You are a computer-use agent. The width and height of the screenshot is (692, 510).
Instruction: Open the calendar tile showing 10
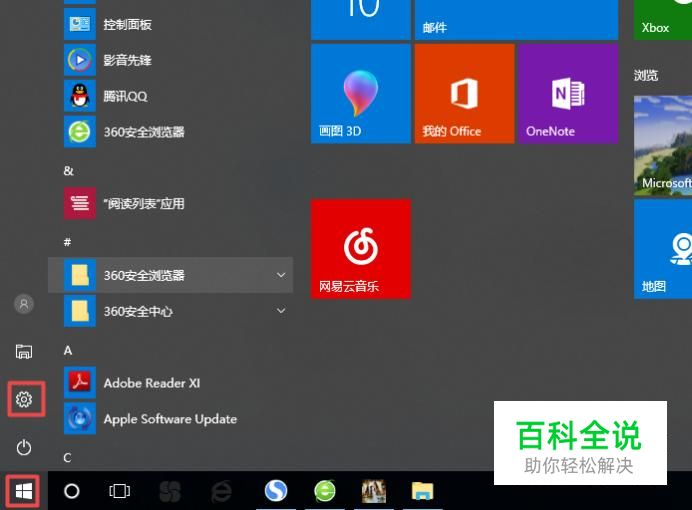coord(361,20)
